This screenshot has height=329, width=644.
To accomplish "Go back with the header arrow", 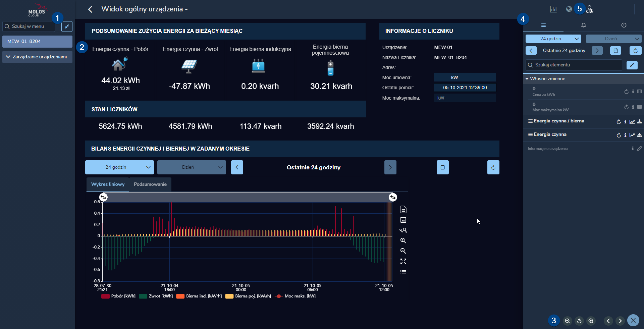I will click(x=90, y=9).
